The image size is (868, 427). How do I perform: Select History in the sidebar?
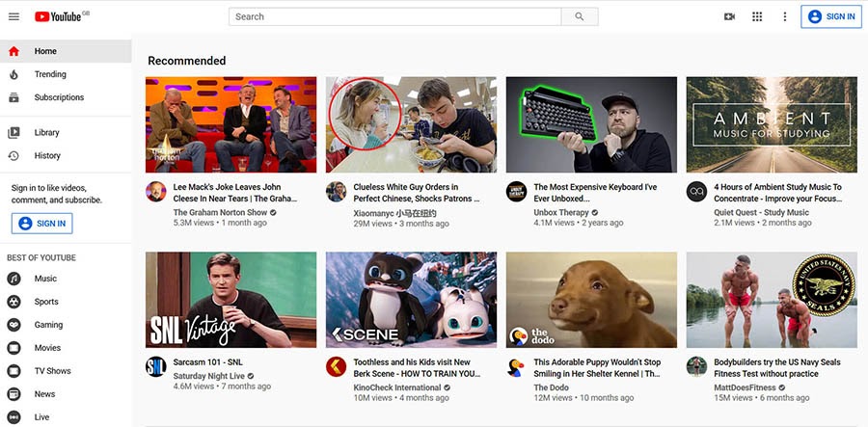pyautogui.click(x=66, y=156)
